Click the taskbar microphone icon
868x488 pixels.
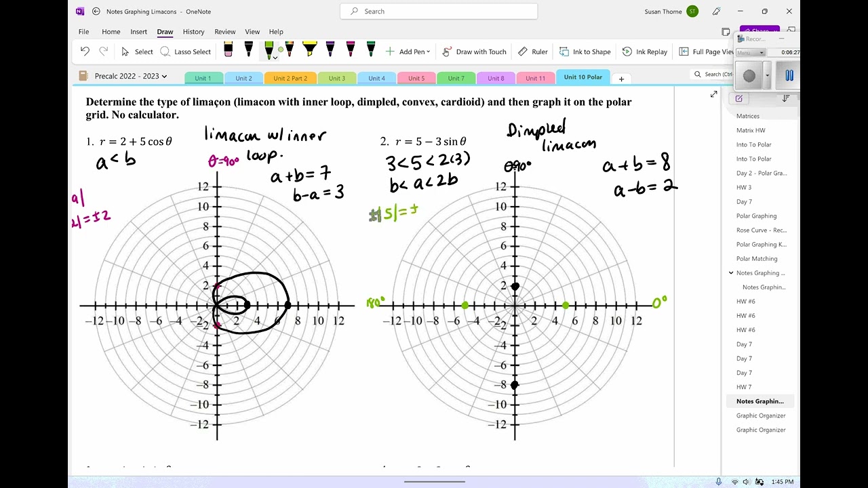click(719, 482)
